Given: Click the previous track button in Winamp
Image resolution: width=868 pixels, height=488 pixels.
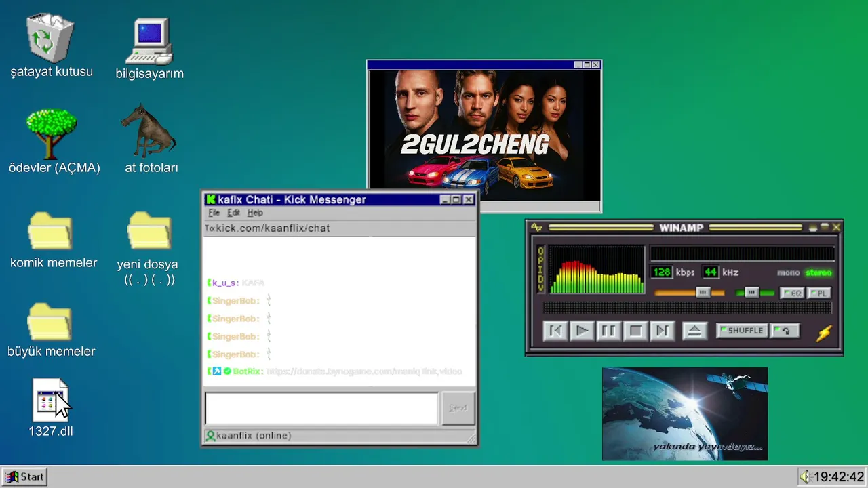Looking at the screenshot, I should pos(555,331).
